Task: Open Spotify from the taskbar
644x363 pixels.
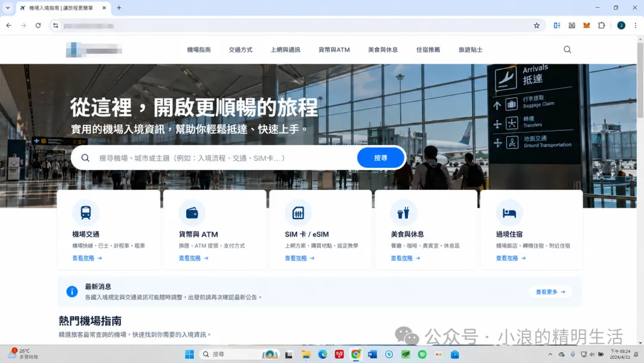Action: point(422,355)
